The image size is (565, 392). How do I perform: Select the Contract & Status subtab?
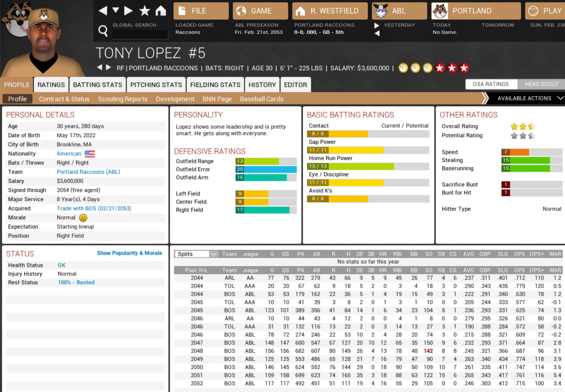coord(64,99)
